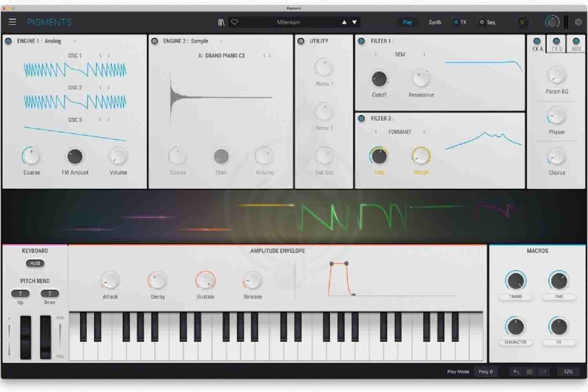Click the lightbulb sound design tips icon
588x392 pixels.
point(522,22)
